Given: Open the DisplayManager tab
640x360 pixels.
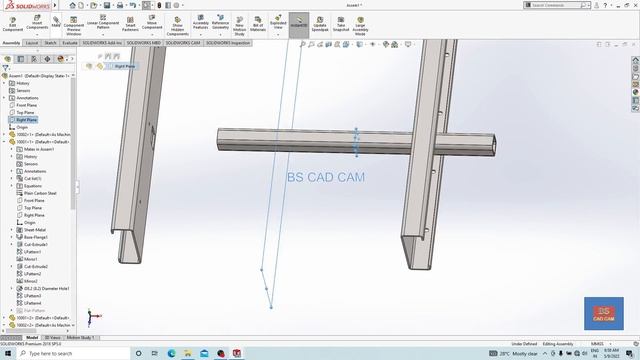Looking at the screenshot, I should click(60, 59).
